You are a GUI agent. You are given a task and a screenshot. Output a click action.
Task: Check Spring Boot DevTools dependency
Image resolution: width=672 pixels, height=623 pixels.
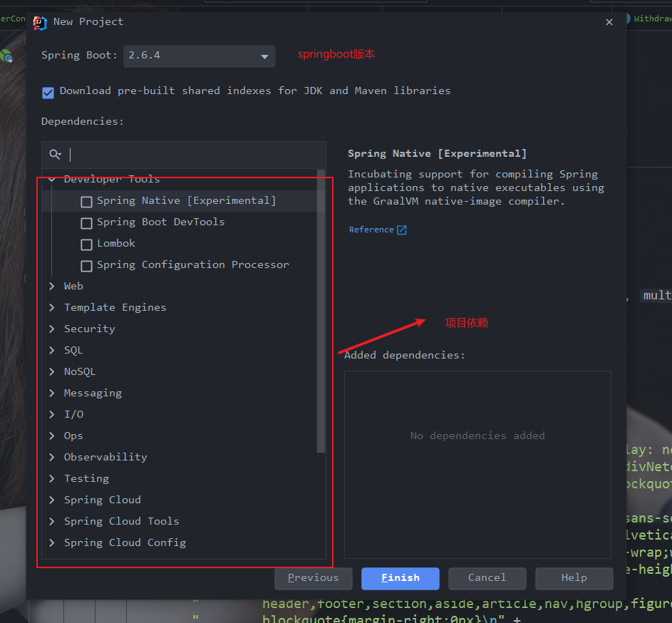[x=86, y=223]
